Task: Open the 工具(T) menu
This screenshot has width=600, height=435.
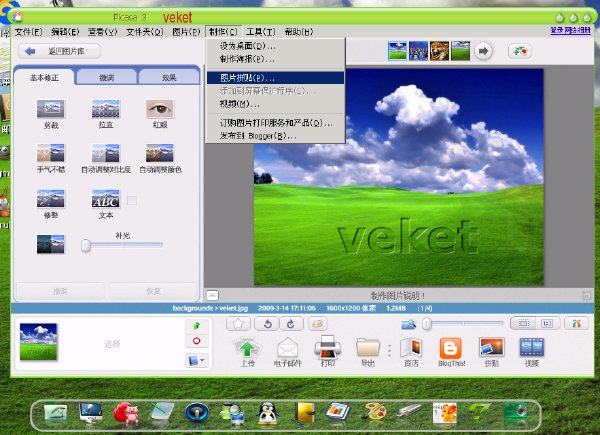Action: click(x=261, y=32)
